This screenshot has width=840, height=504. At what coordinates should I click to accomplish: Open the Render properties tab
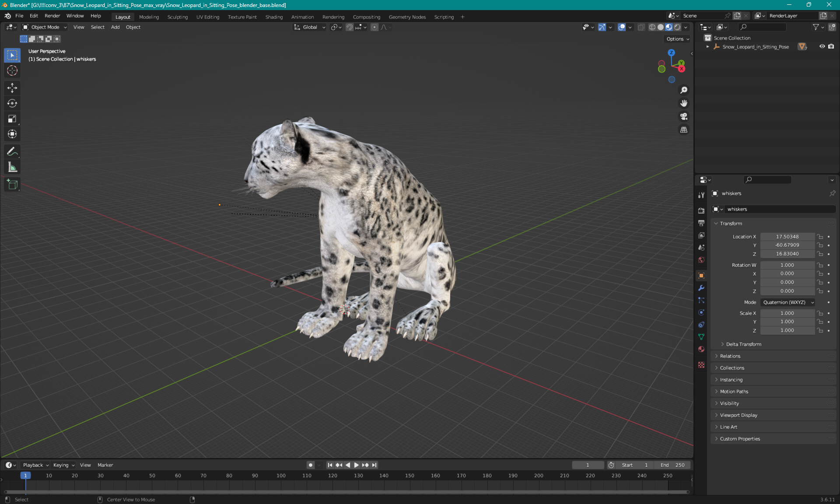coord(701,210)
